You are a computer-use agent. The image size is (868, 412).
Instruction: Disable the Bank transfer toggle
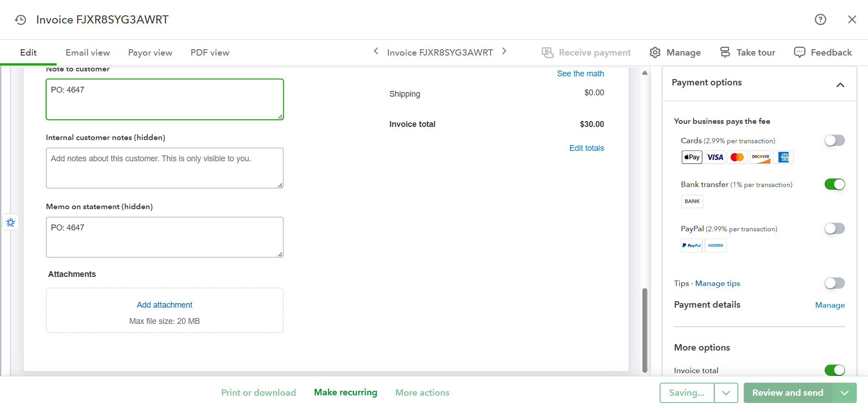pos(834,184)
